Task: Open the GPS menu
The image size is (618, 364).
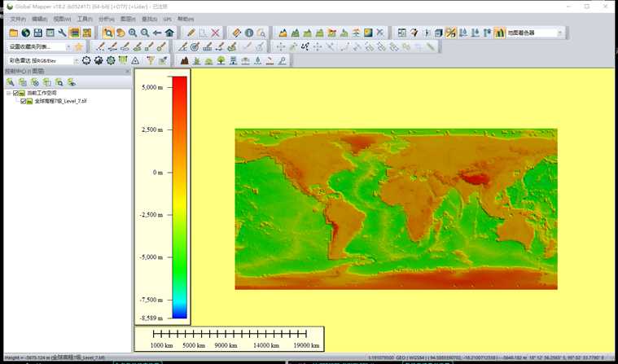Action: pos(168,19)
